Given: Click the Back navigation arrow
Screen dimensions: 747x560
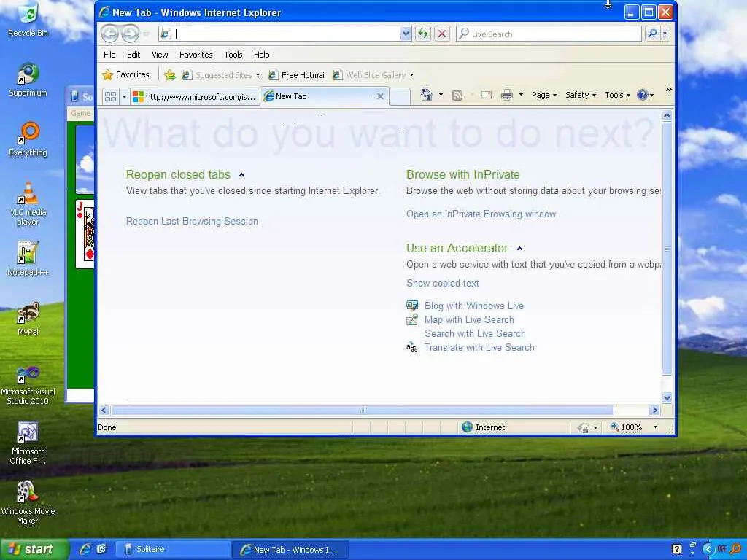Looking at the screenshot, I should click(110, 34).
